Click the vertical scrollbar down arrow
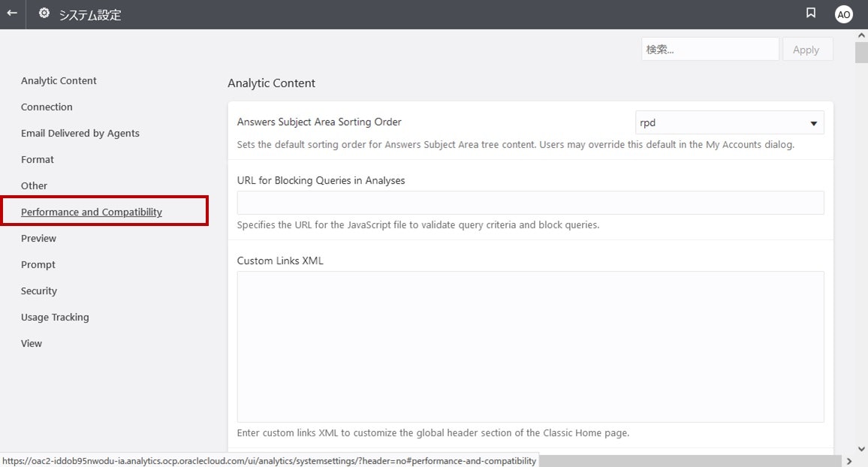The height and width of the screenshot is (467, 868). tap(861, 449)
